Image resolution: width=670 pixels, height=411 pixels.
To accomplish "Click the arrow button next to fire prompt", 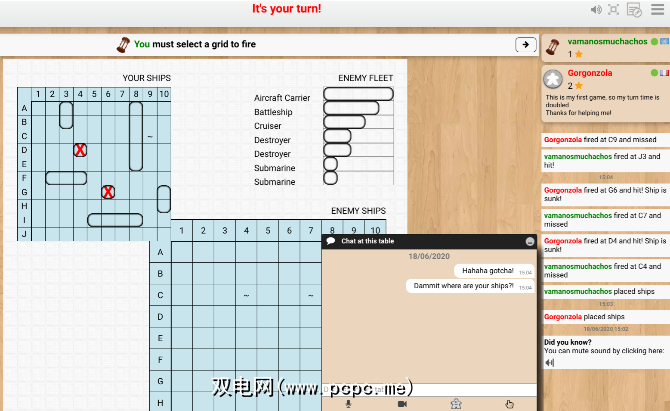I will (x=526, y=44).
